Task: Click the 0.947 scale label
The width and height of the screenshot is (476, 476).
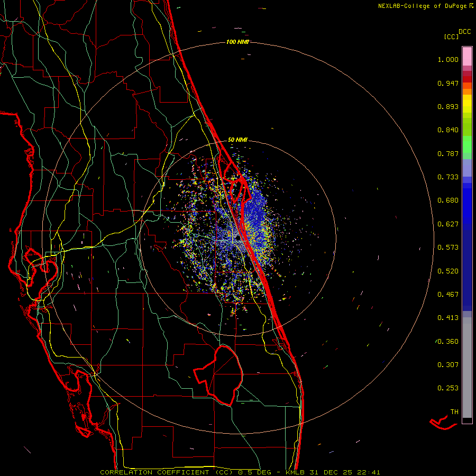Action: pyautogui.click(x=448, y=83)
